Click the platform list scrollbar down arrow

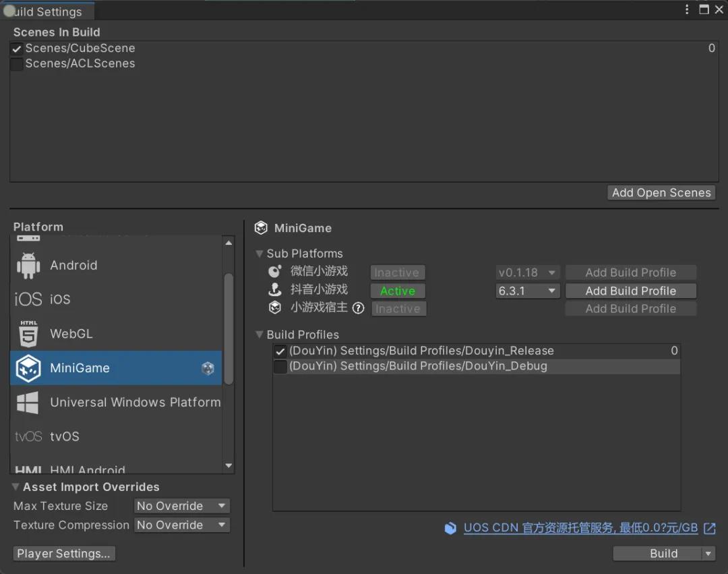(229, 465)
